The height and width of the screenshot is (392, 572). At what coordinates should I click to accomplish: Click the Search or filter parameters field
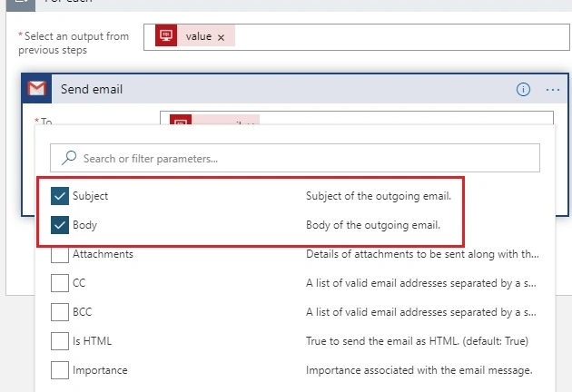tap(295, 158)
